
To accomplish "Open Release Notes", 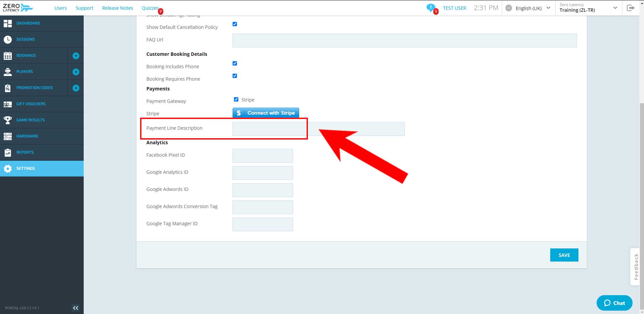I will (x=117, y=8).
